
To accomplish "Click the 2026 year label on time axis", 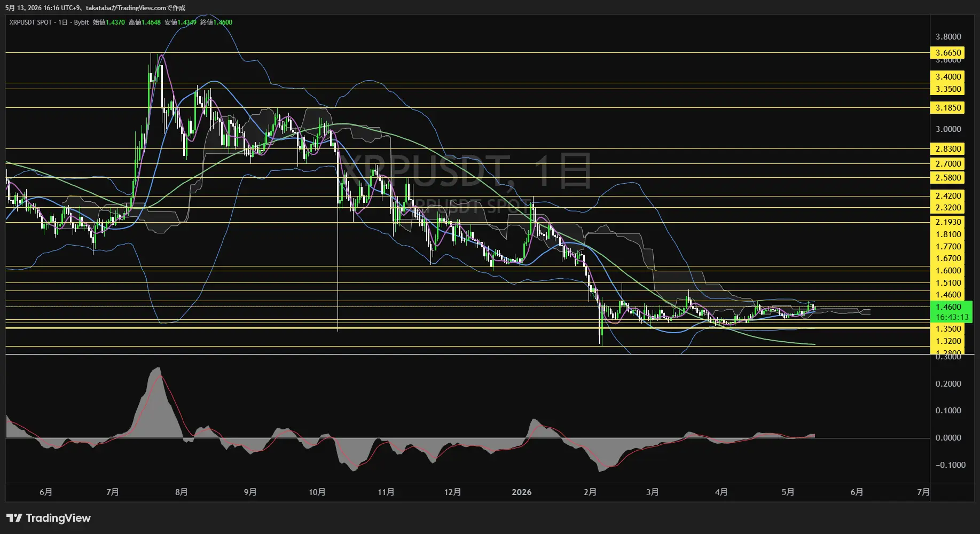I will coord(521,492).
